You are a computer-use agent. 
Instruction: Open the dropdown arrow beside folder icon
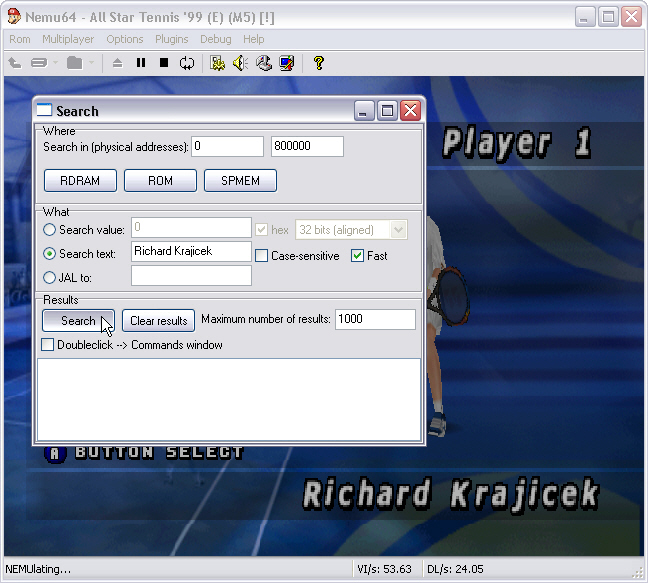point(92,63)
